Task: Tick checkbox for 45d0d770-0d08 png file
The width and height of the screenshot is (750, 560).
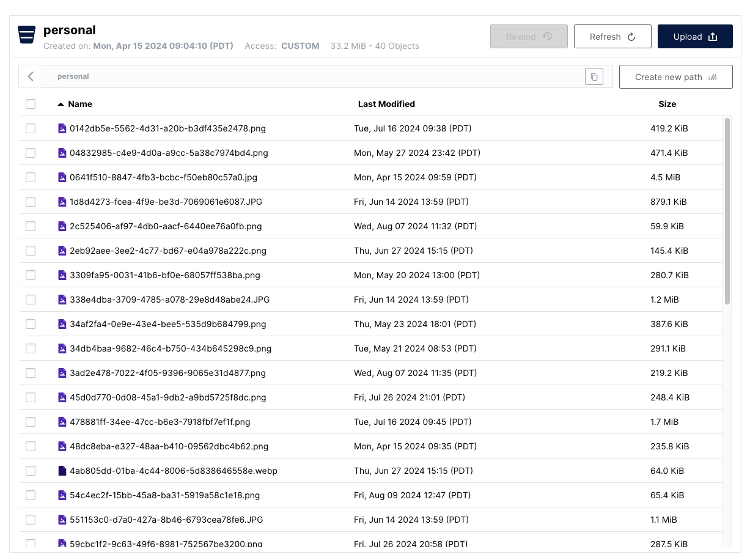Action: pos(31,397)
